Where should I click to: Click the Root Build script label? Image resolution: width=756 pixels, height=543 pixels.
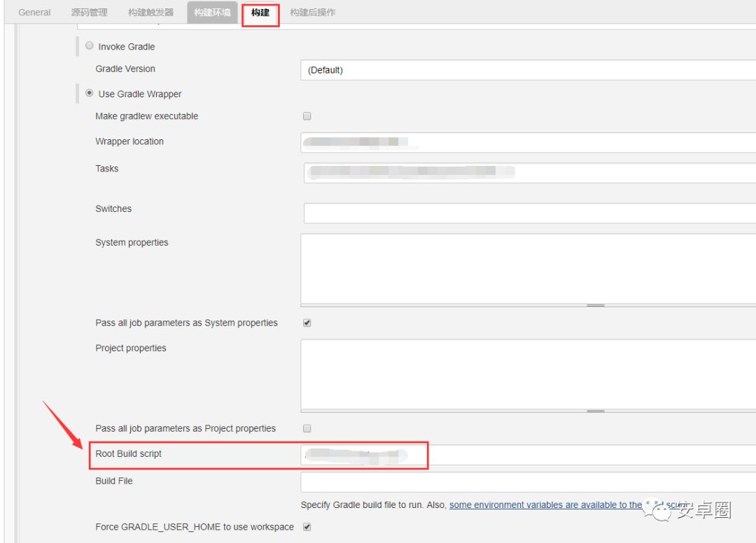point(128,454)
